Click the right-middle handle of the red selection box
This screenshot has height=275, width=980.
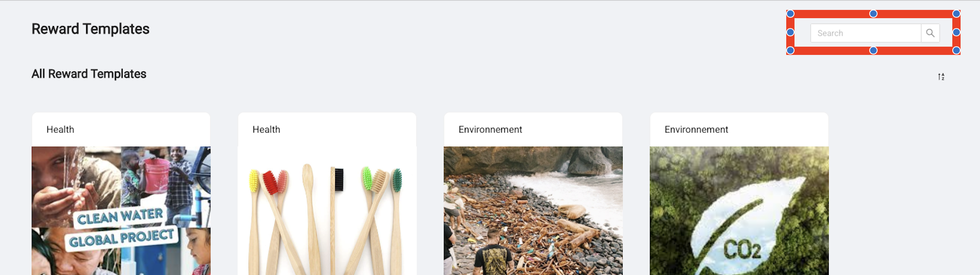(x=956, y=32)
